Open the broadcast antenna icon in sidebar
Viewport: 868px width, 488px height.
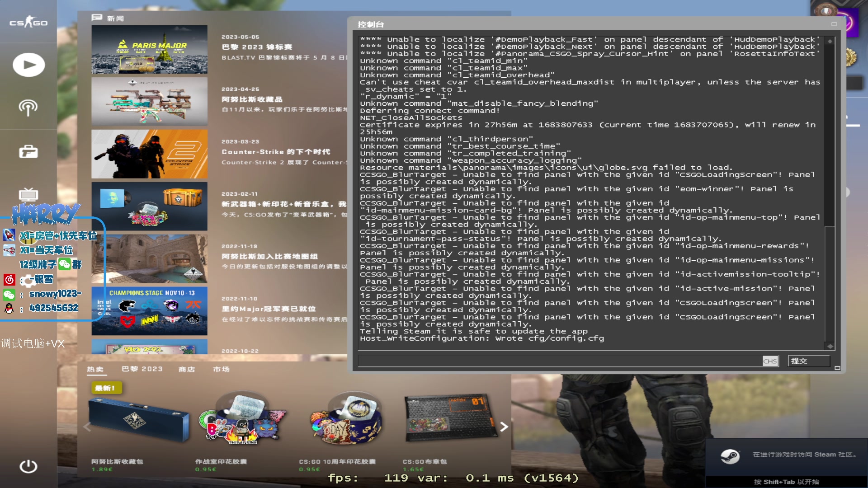click(28, 108)
